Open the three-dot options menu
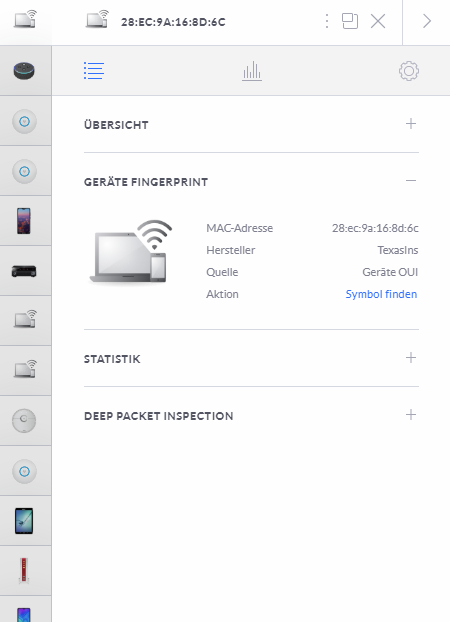The width and height of the screenshot is (450, 622). [x=327, y=21]
